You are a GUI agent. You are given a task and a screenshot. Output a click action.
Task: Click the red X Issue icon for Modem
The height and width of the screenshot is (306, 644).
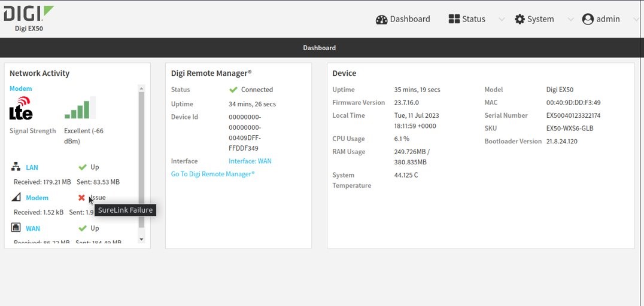[81, 198]
